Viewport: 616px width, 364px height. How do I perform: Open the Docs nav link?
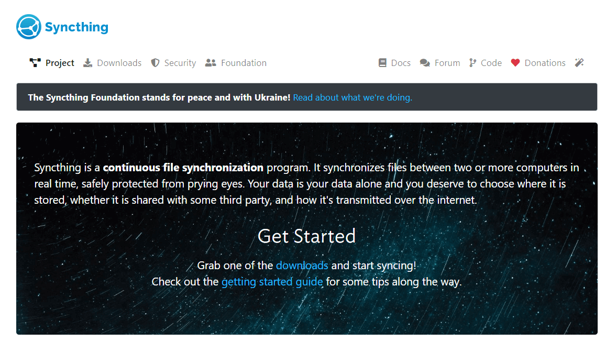pos(401,63)
